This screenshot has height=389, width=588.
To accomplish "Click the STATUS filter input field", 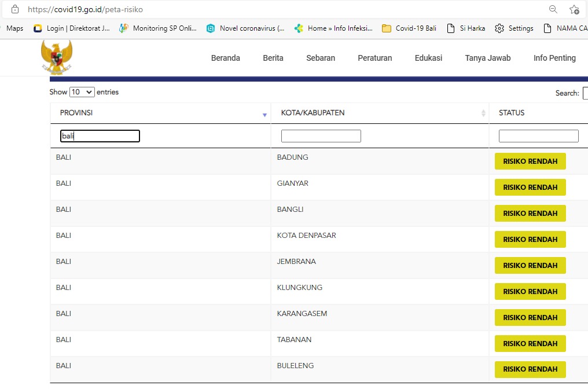I will [538, 136].
